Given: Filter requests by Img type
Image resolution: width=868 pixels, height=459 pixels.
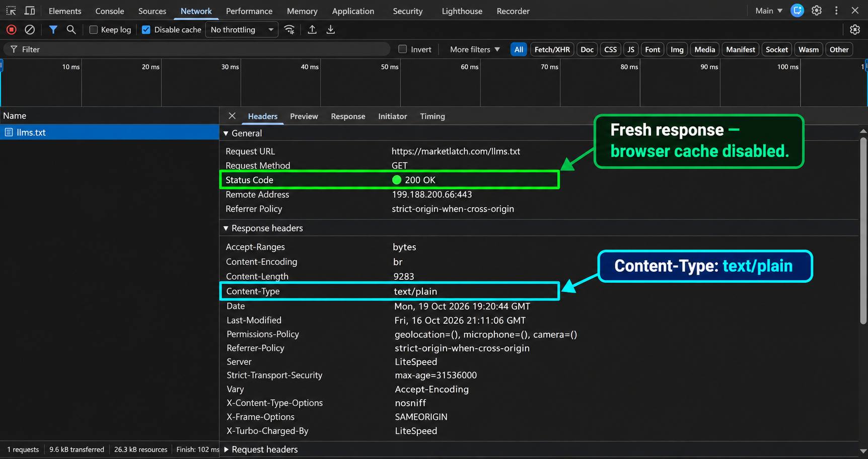Looking at the screenshot, I should pos(677,49).
